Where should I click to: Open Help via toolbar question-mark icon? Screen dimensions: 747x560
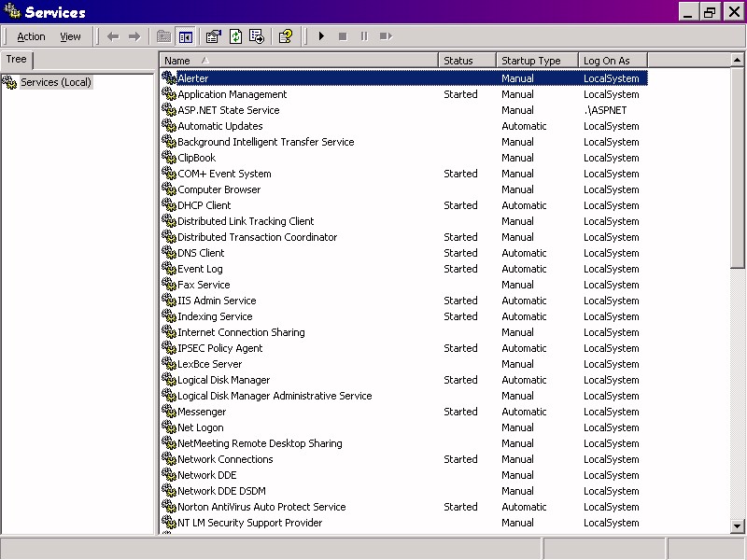point(286,36)
